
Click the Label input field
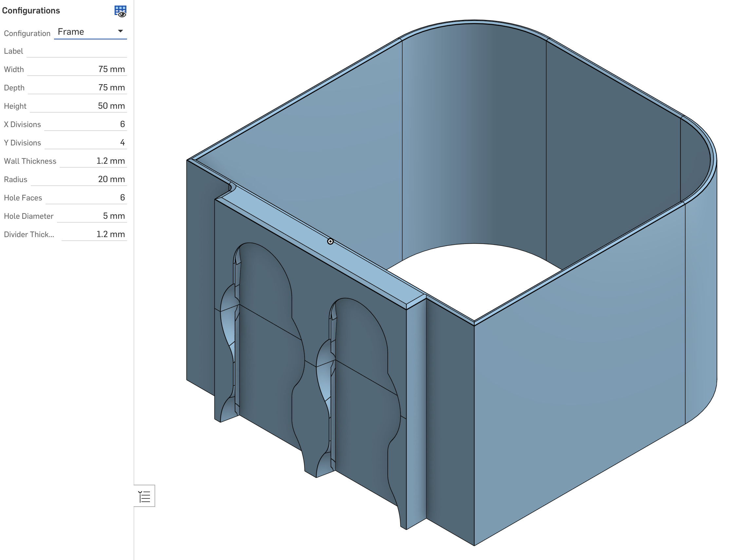coord(77,51)
